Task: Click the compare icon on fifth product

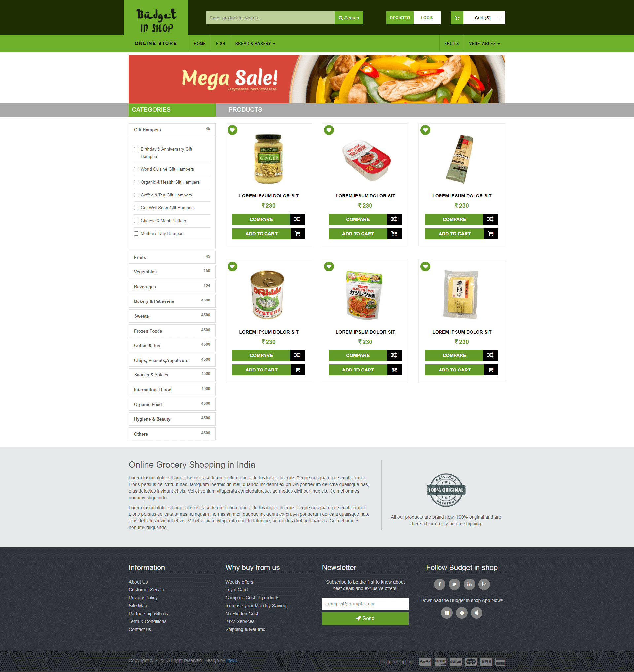Action: pyautogui.click(x=393, y=356)
